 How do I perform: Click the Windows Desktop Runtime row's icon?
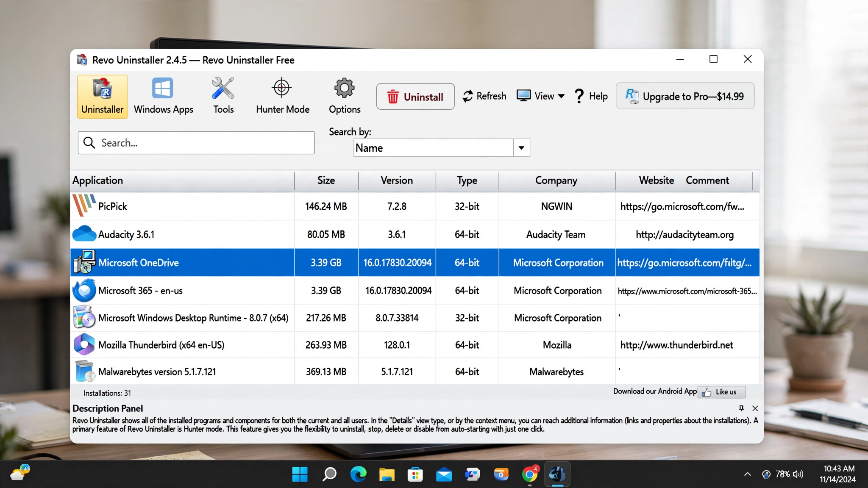(84, 317)
